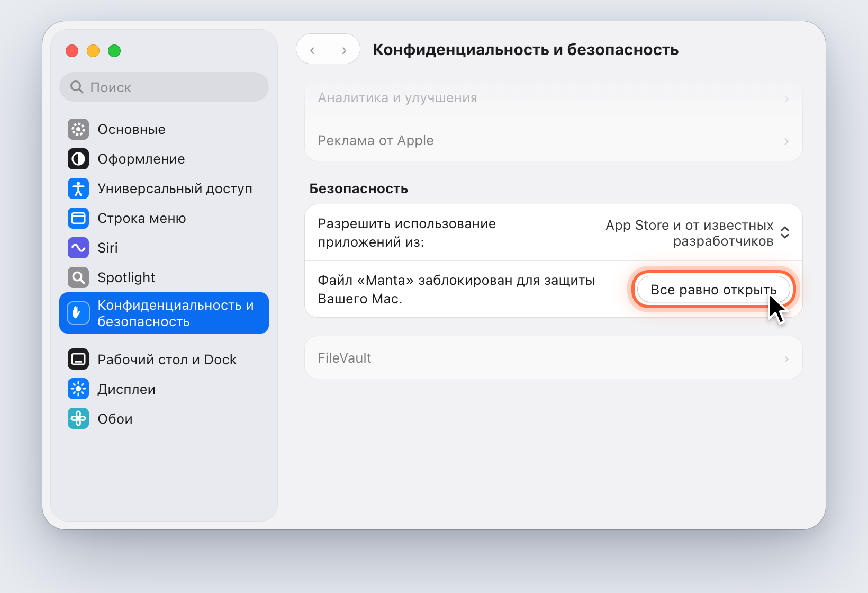This screenshot has height=593, width=868.
Task: Click the yellow minimize window button
Action: pyautogui.click(x=93, y=51)
